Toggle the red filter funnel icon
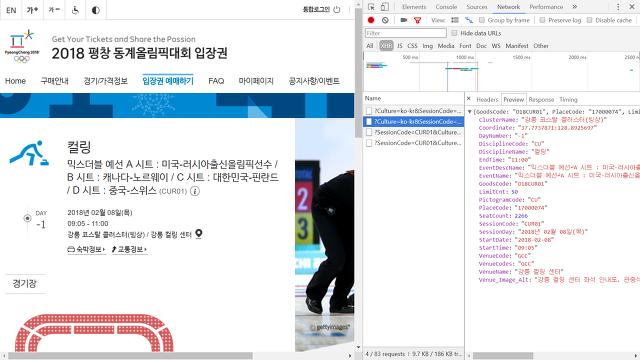Viewport: 640px width, 360px height. click(417, 20)
